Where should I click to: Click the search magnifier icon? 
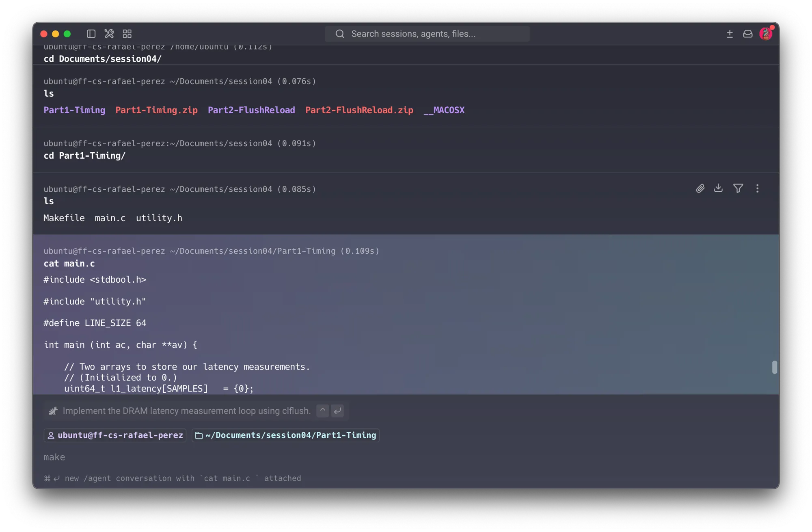point(340,34)
